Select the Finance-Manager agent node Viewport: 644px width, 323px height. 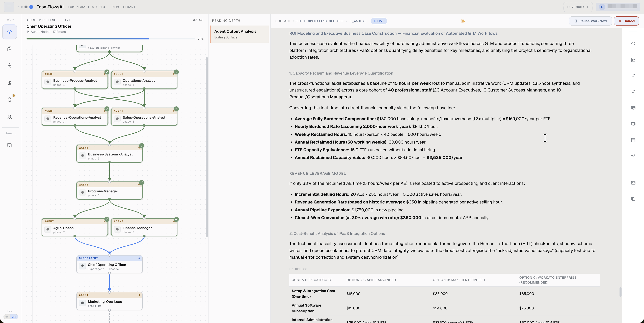coord(144,227)
